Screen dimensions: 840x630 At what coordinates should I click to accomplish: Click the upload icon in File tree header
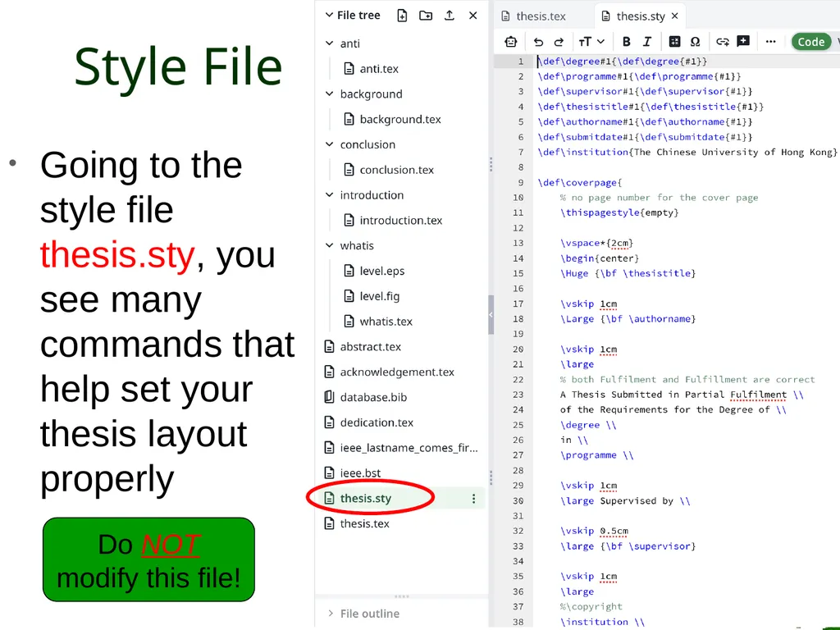450,16
